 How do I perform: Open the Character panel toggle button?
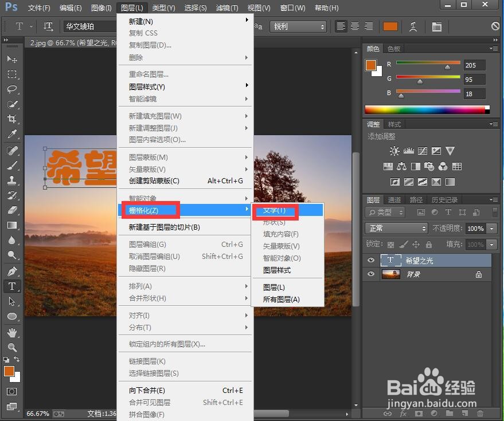(x=437, y=27)
